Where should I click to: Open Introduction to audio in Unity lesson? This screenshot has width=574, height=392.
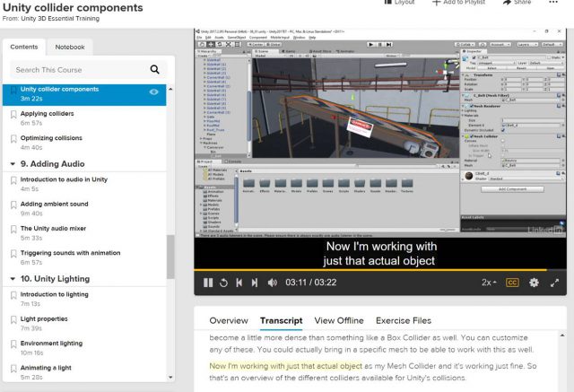click(x=64, y=179)
